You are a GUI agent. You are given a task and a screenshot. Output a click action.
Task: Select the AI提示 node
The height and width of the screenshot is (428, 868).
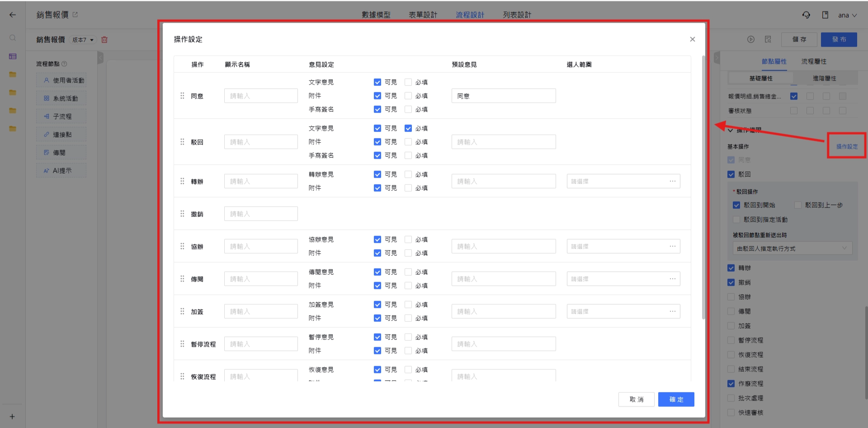coord(61,171)
